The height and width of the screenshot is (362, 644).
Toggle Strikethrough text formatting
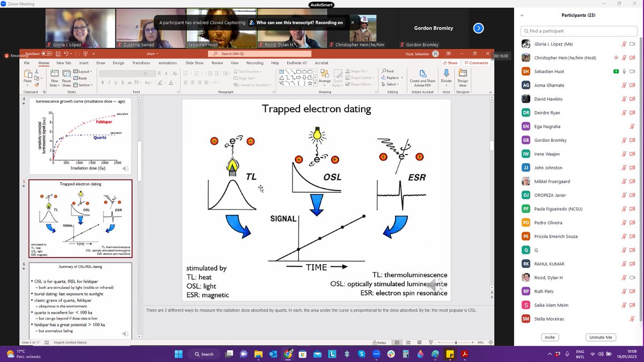[130, 82]
